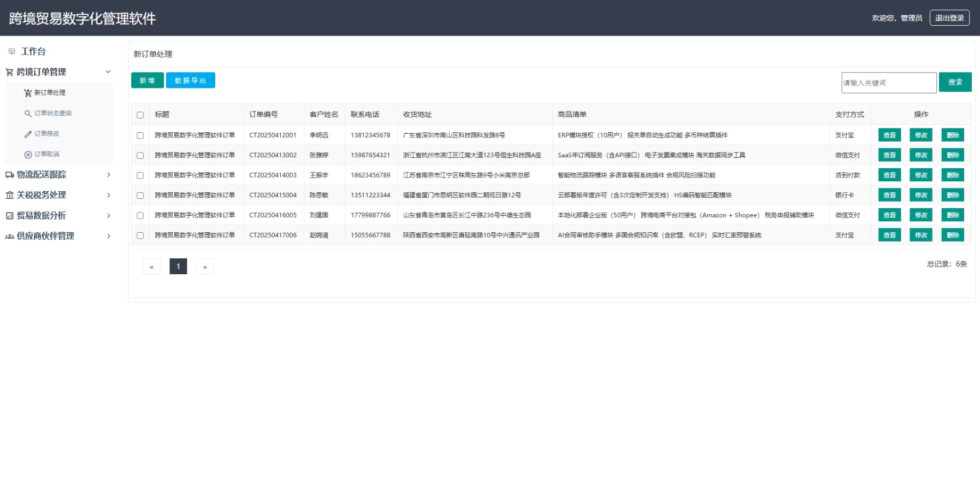
Task: Expand the 供应商伙伴管理 submenu arrow
Action: coord(109,236)
